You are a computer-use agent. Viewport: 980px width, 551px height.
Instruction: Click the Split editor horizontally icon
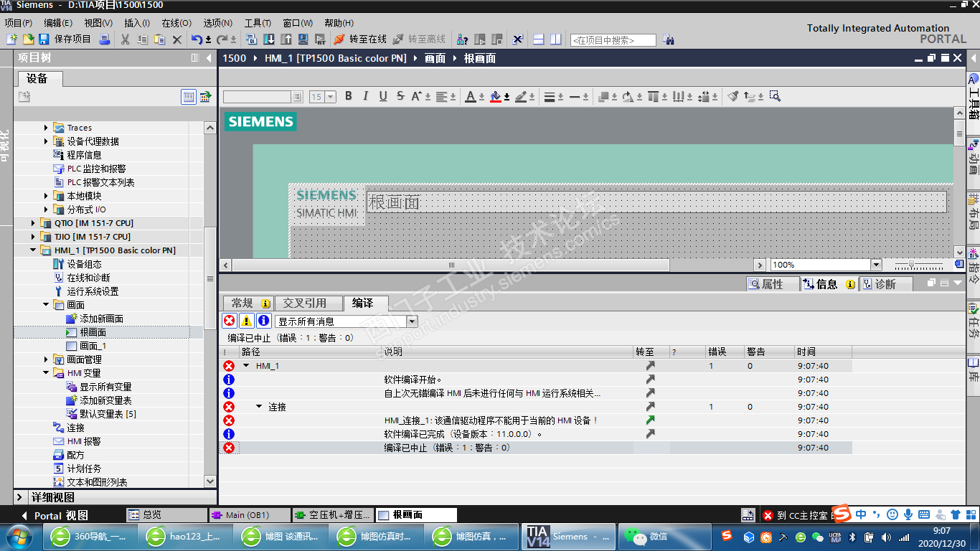tap(539, 39)
